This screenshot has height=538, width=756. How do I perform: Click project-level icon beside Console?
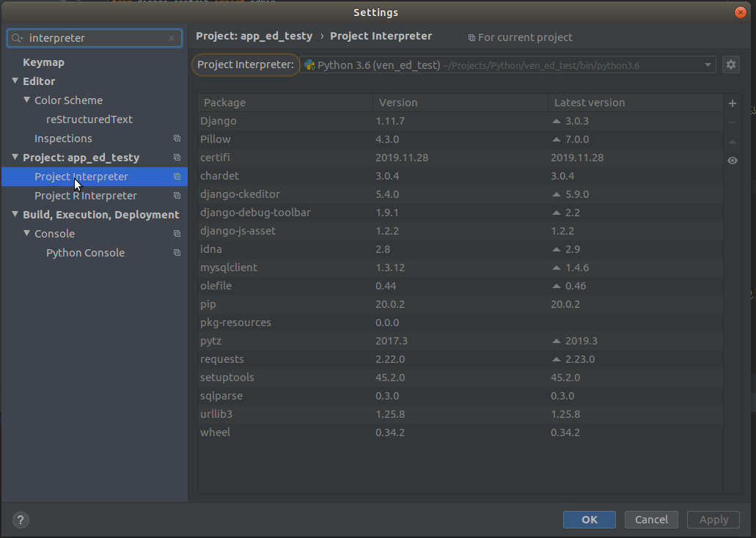coord(177,233)
